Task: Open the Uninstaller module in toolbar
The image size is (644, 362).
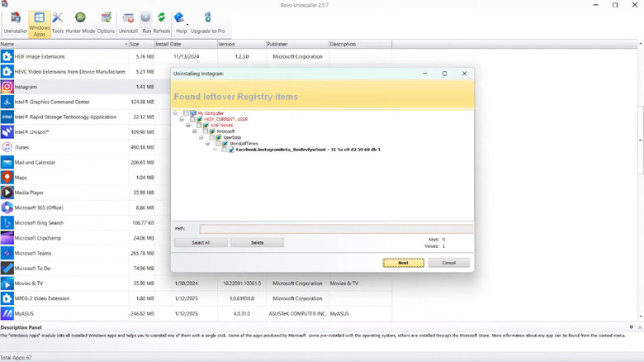Action: point(15,23)
